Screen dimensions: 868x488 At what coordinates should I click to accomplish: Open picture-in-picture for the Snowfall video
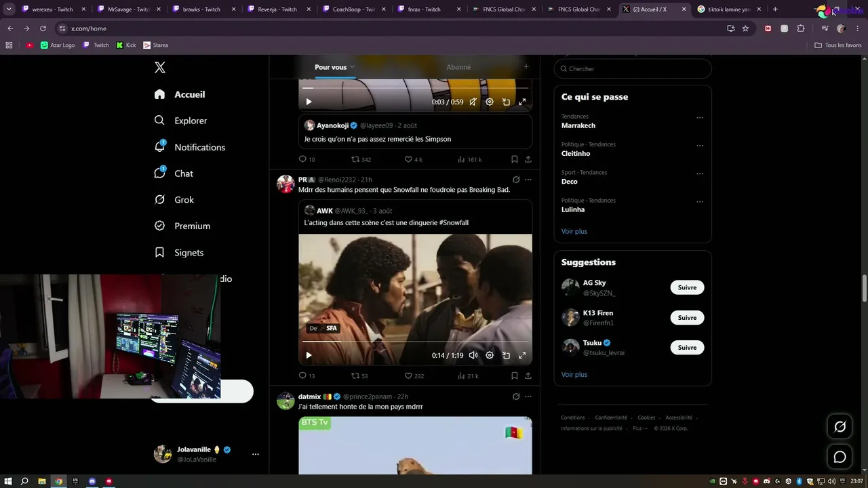pos(506,355)
